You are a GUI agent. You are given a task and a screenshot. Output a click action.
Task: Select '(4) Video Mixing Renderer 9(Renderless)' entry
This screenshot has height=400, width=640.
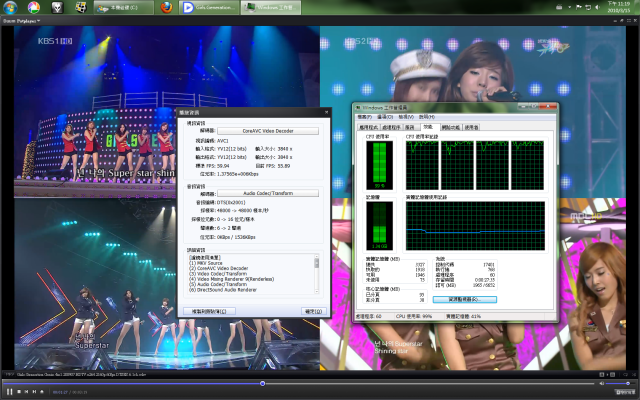pos(231,279)
